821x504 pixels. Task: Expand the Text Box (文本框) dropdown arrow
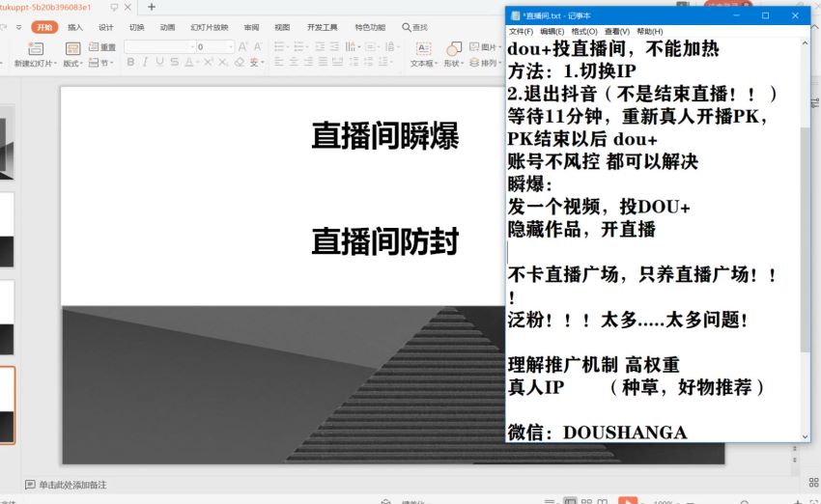[x=437, y=64]
